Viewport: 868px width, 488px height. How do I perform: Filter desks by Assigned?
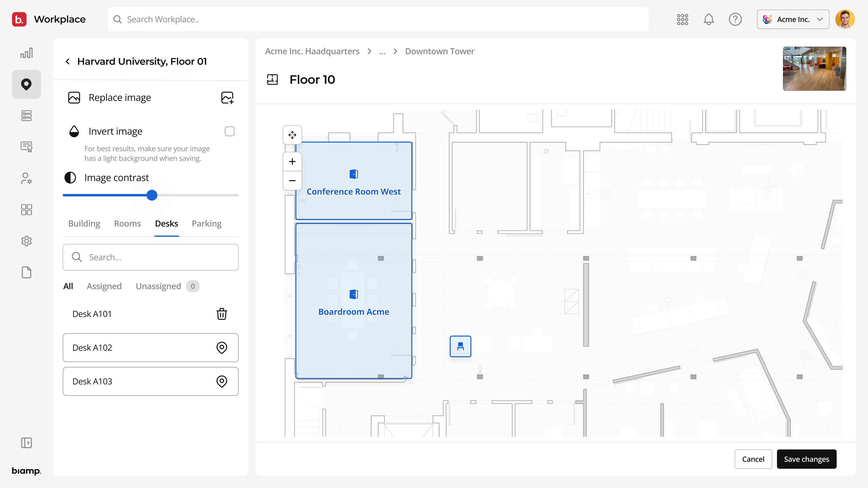(104, 286)
